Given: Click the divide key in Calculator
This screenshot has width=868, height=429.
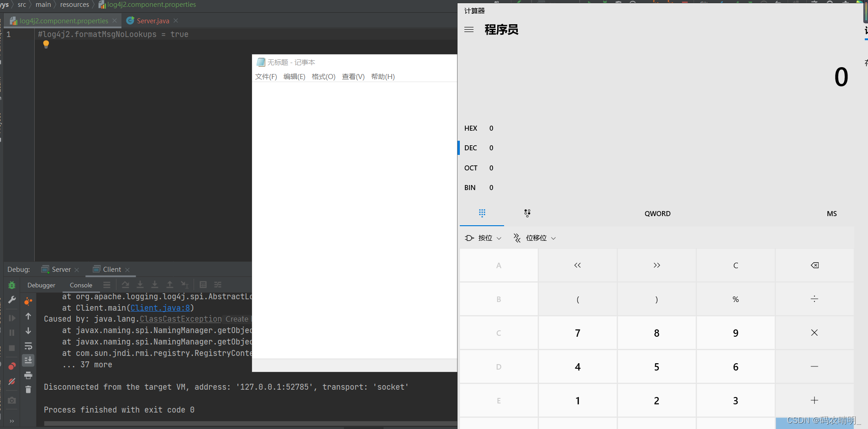Looking at the screenshot, I should pyautogui.click(x=815, y=299).
